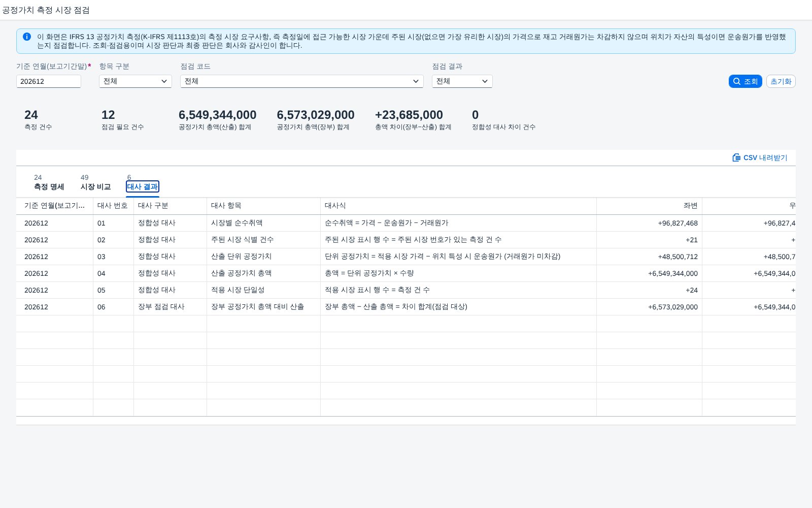The image size is (812, 508).
Task: Click the 순수취액 = 가격 − 운송원가 − 거래원가 formula
Action: pyautogui.click(x=387, y=223)
